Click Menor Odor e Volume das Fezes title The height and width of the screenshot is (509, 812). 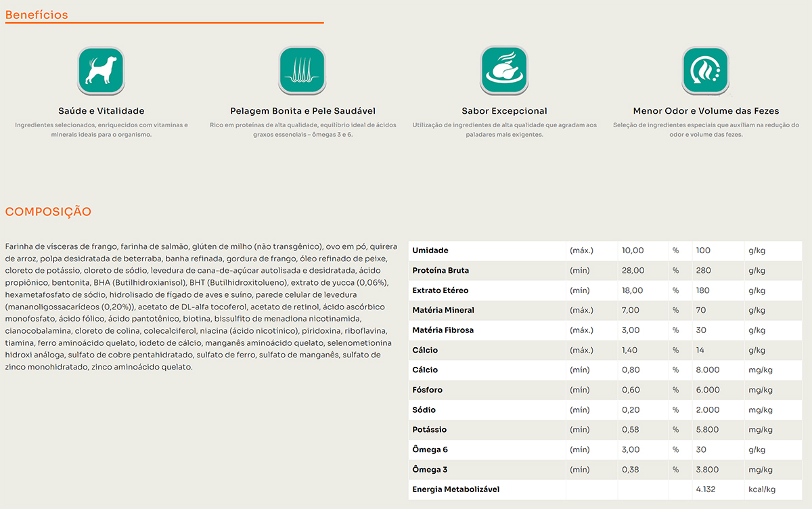coord(706,111)
